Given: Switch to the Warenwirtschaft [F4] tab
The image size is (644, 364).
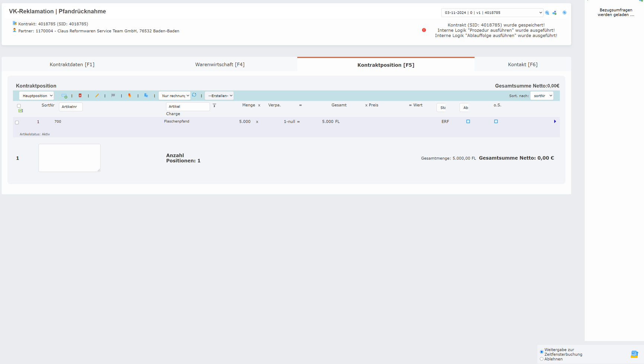Looking at the screenshot, I should 220,64.
